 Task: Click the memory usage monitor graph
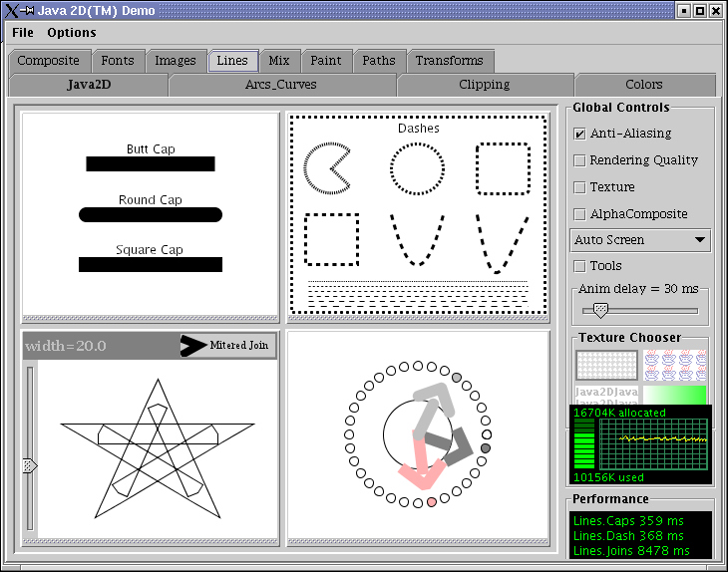652,443
